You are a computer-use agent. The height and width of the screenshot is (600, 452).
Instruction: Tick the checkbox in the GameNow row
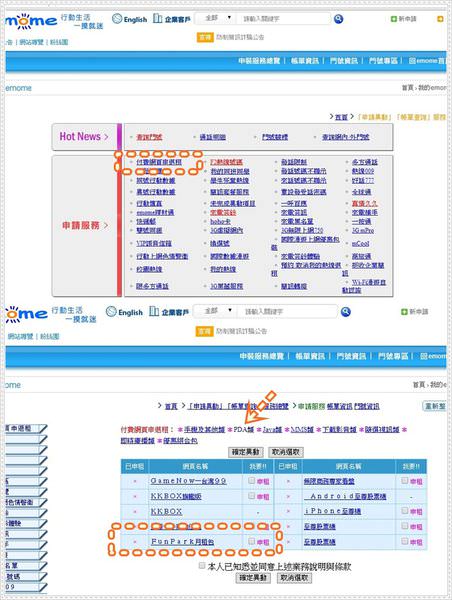(251, 480)
